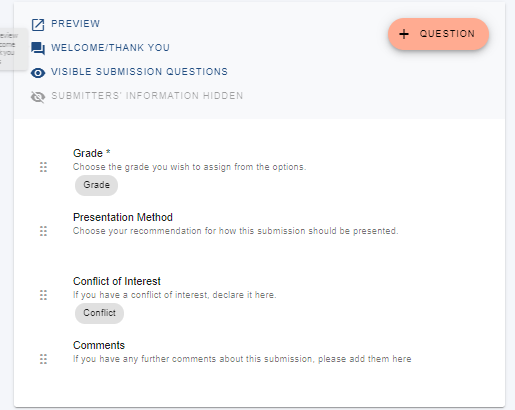Toggle the crossed-out eye Submitters' Information icon
The height and width of the screenshot is (410, 515).
[38, 97]
